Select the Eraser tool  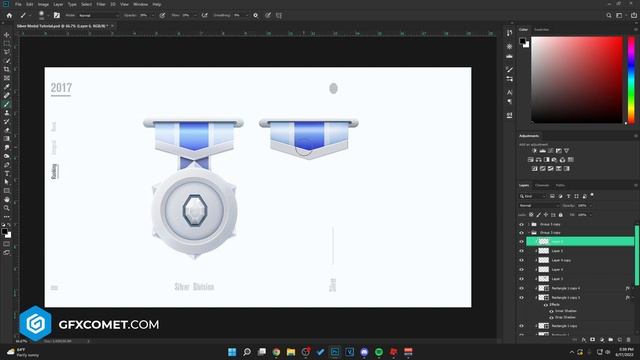[x=7, y=130]
